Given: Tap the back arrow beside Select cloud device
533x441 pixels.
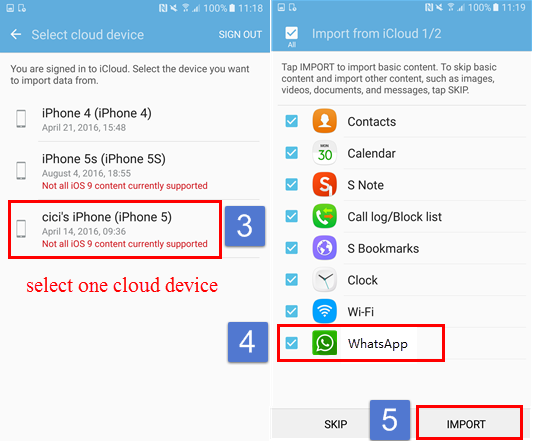Looking at the screenshot, I should point(16,34).
